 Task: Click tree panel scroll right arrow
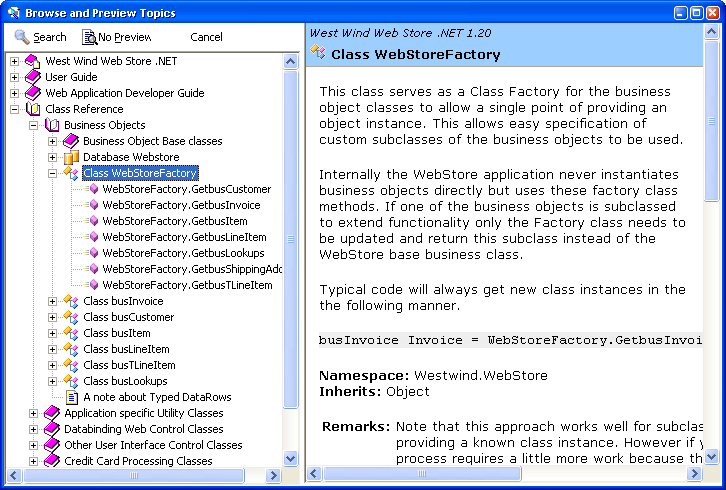pyautogui.click(x=274, y=475)
